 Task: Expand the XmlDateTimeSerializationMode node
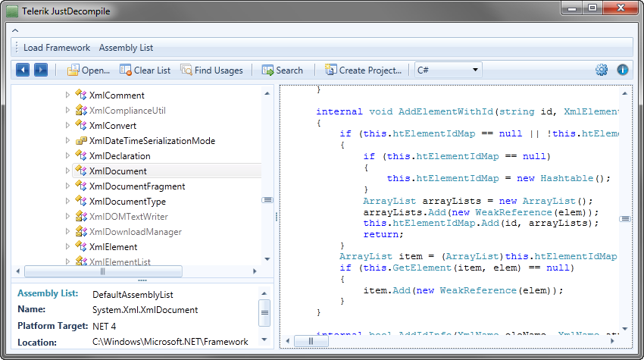[x=67, y=140]
